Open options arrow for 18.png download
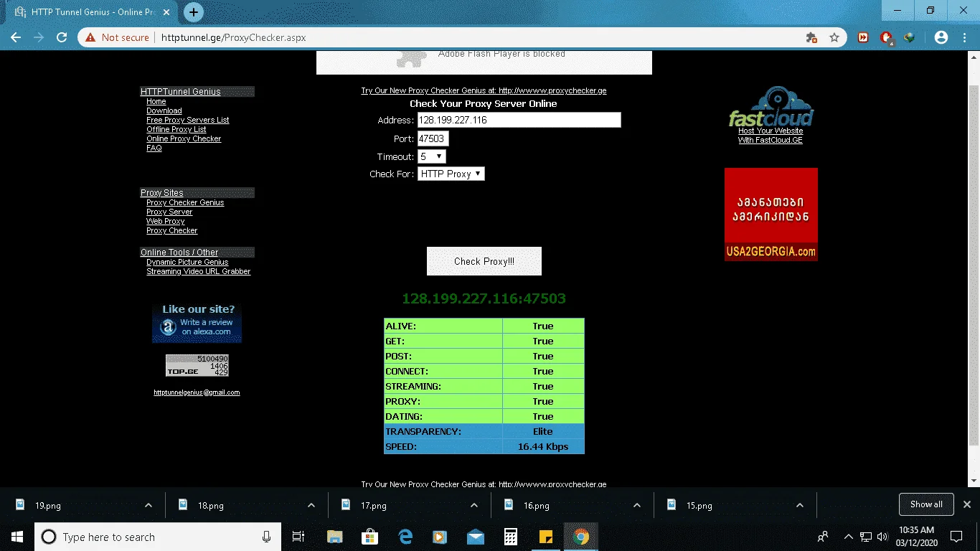 pos(311,505)
